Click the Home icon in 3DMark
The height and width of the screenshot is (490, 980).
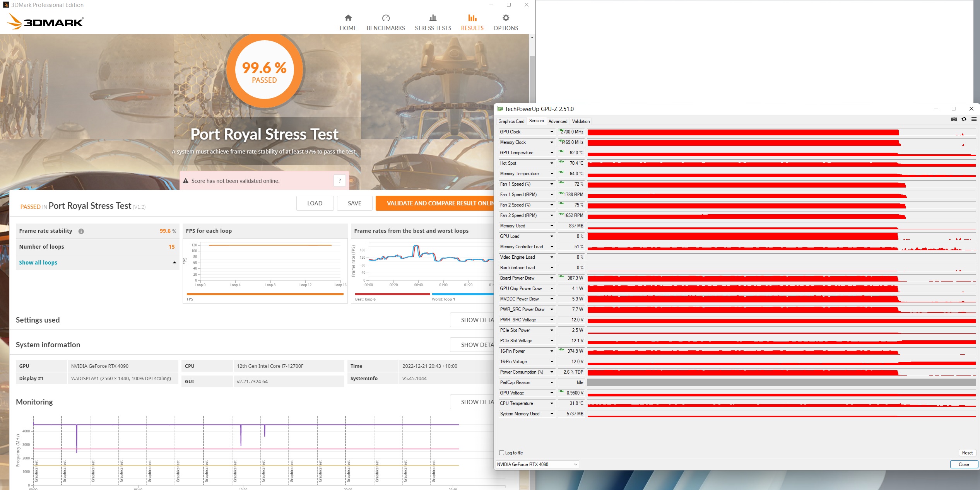(x=348, y=18)
